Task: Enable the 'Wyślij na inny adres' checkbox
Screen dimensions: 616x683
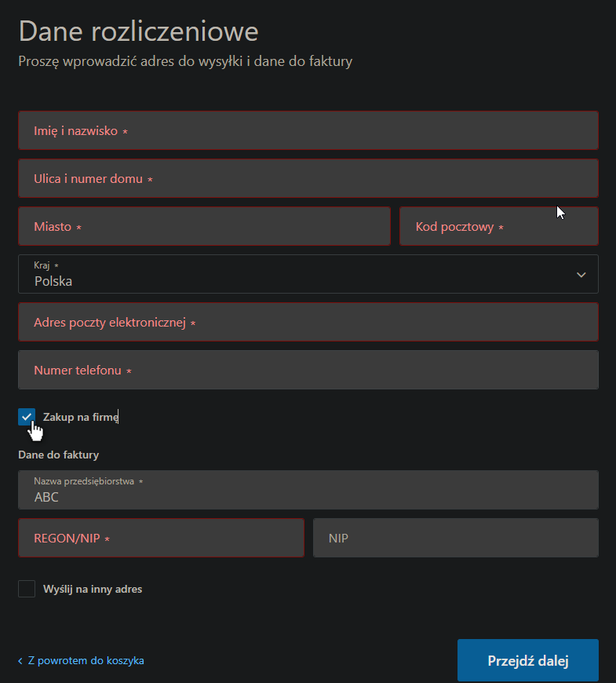Action: pos(27,589)
